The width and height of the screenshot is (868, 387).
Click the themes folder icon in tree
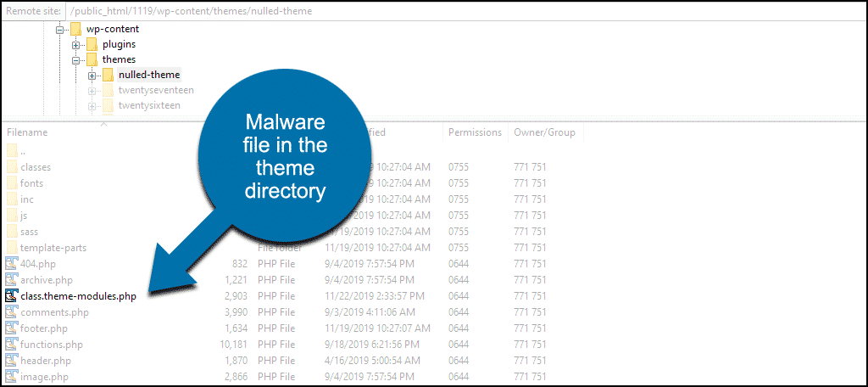pyautogui.click(x=92, y=59)
